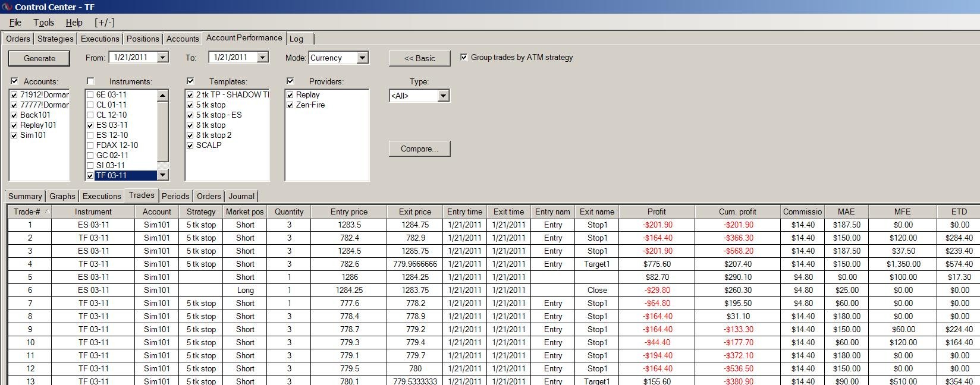Open the Tools menu
980x385 pixels.
(x=43, y=23)
